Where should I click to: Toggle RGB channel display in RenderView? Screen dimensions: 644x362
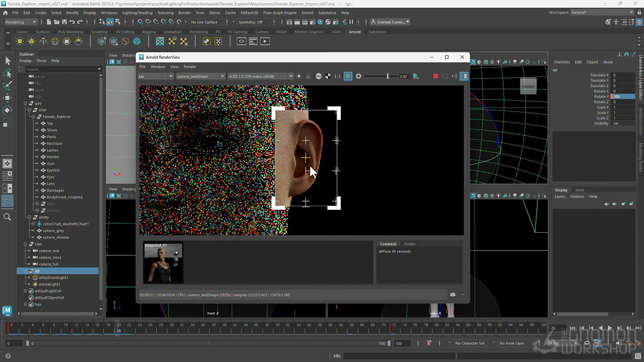pos(318,76)
